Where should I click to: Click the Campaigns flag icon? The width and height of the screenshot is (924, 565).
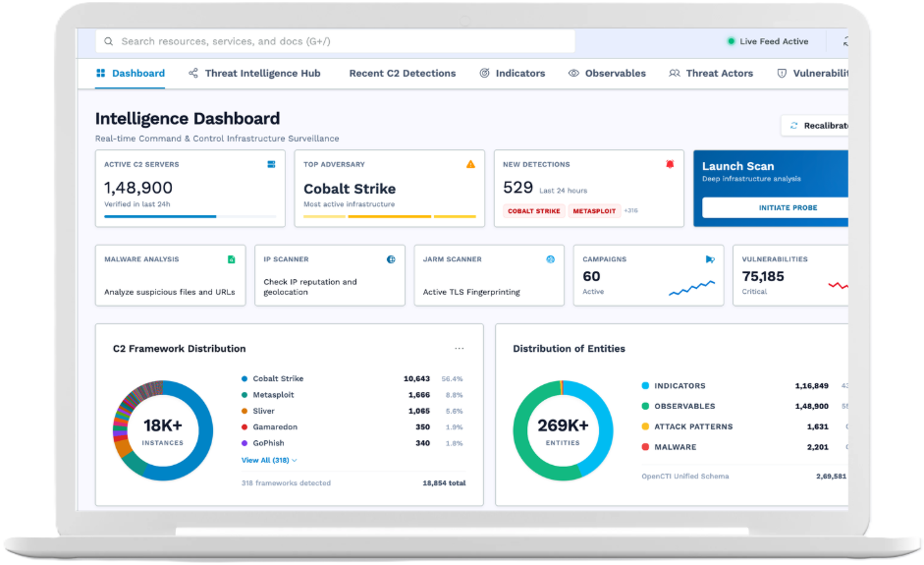point(710,259)
